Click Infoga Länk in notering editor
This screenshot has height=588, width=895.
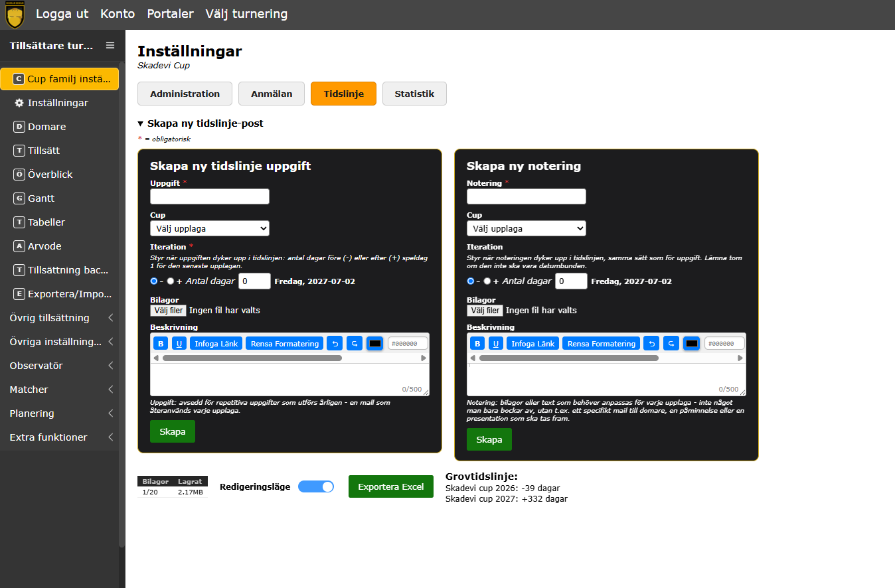coord(533,343)
